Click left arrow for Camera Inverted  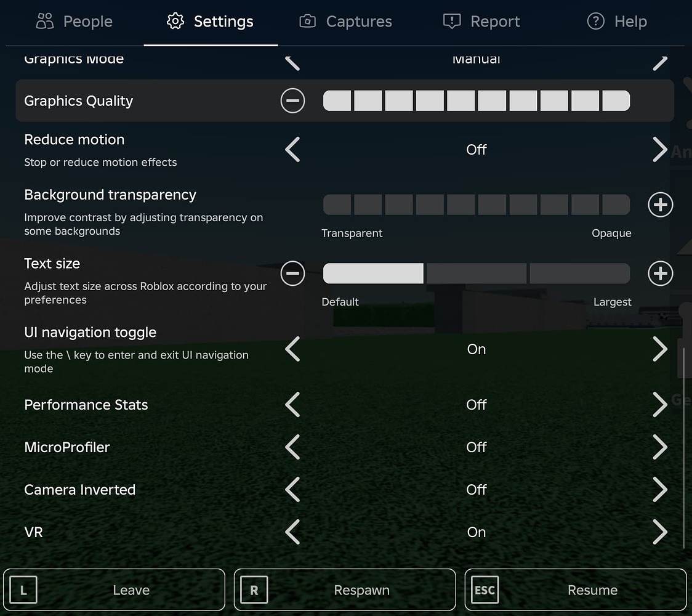tap(292, 489)
